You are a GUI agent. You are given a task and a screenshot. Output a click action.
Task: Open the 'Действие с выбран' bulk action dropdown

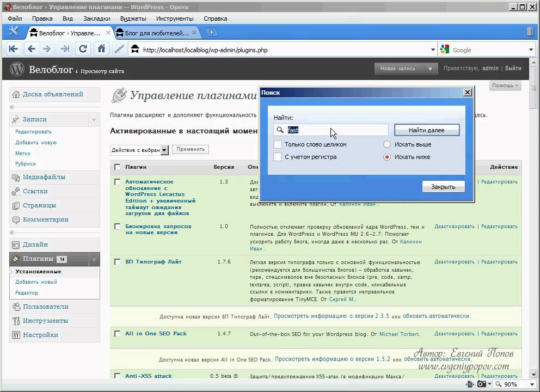click(164, 150)
